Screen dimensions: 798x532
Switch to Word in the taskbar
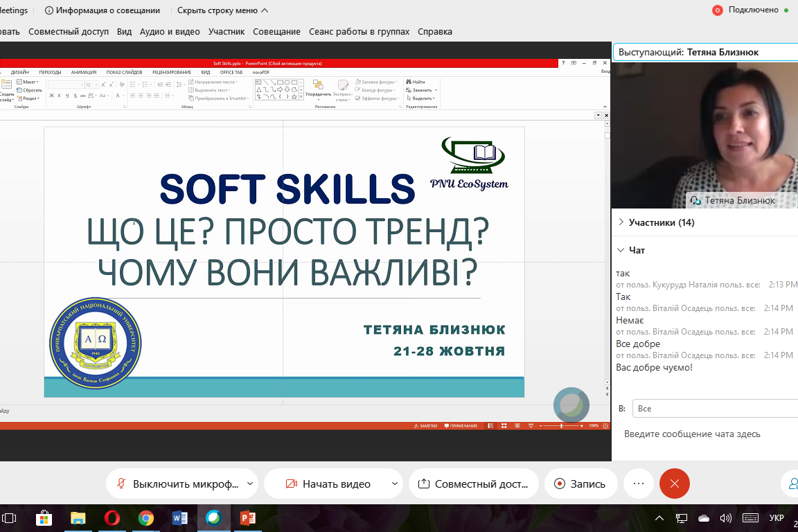click(179, 518)
